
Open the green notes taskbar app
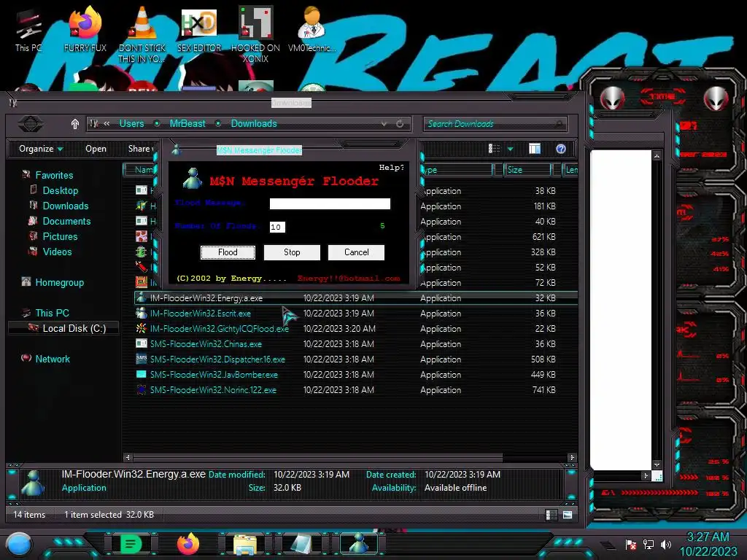tap(131, 544)
